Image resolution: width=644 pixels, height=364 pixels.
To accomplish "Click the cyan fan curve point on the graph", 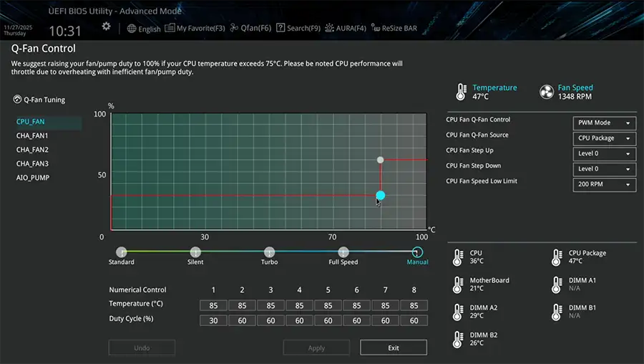I will coord(381,195).
